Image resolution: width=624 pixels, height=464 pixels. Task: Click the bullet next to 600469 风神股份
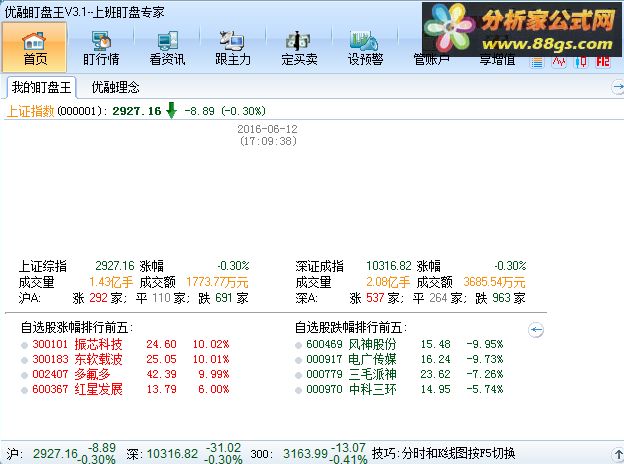[298, 345]
